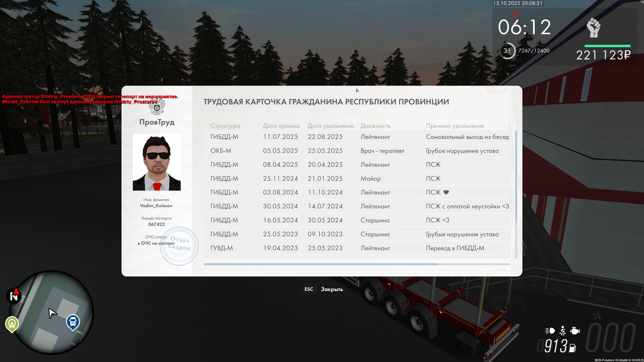Click the engine status indicator icon
The height and width of the screenshot is (362, 644).
(x=576, y=331)
